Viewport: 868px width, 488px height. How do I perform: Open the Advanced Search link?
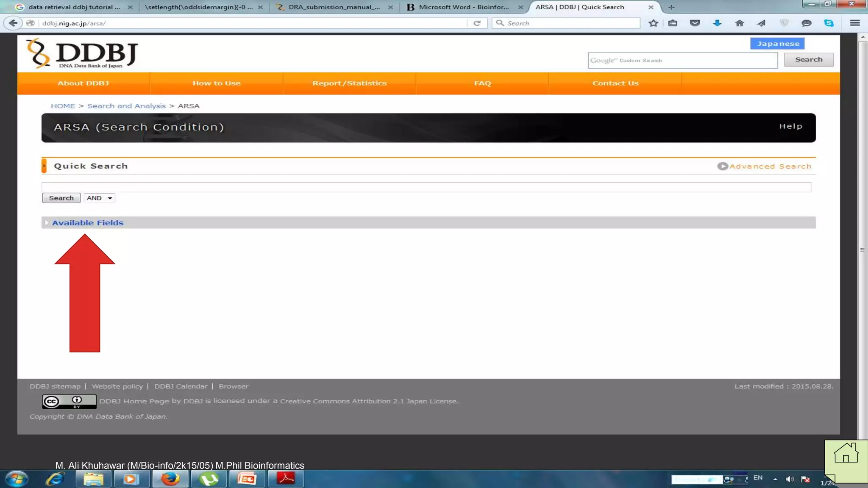[x=770, y=166]
